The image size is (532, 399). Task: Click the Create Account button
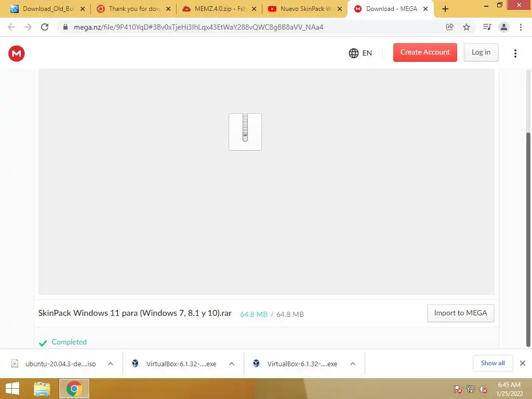pyautogui.click(x=425, y=52)
